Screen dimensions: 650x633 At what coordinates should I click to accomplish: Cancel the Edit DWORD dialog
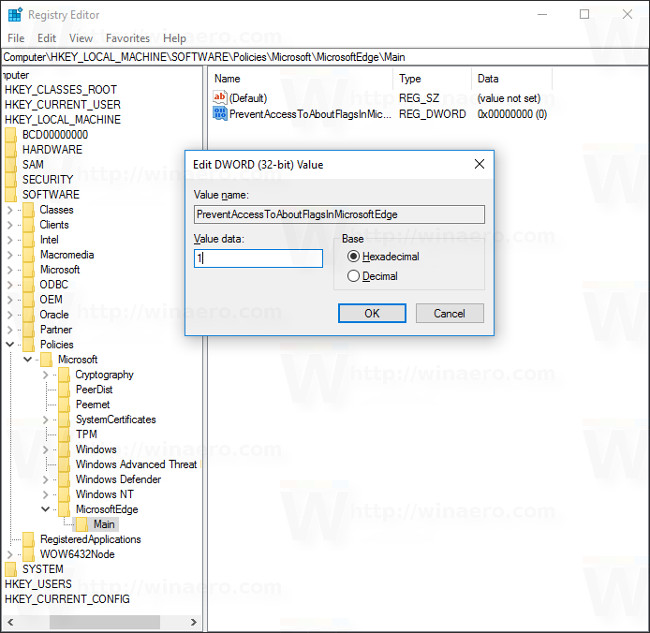tap(449, 313)
